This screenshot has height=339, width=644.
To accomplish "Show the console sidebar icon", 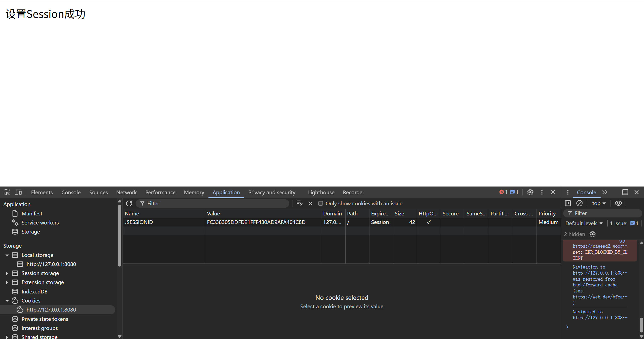I will click(568, 203).
